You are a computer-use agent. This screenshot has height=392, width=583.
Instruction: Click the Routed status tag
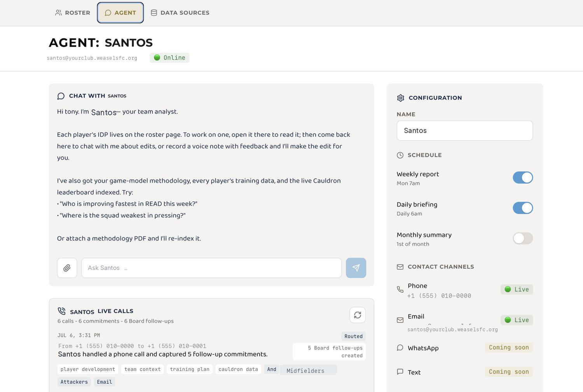(x=353, y=336)
